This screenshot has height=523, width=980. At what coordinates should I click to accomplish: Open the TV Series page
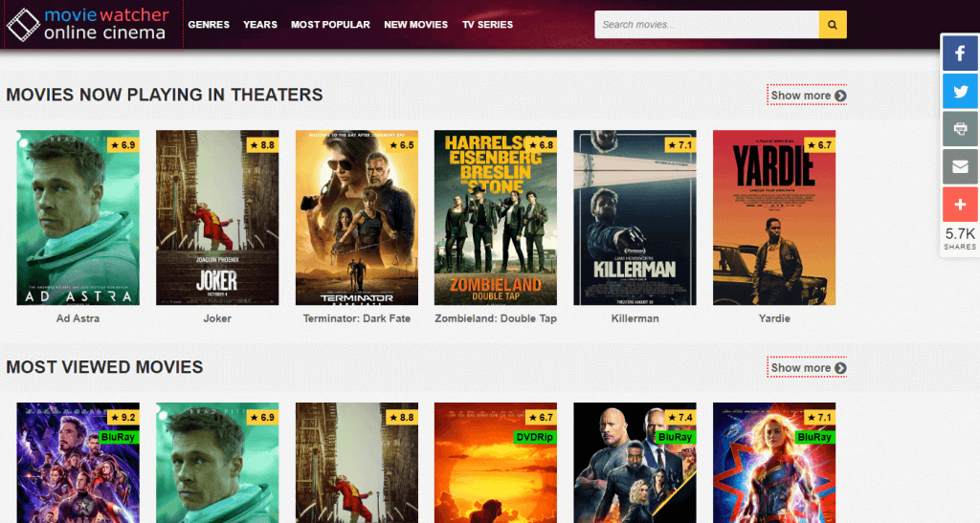click(x=487, y=24)
